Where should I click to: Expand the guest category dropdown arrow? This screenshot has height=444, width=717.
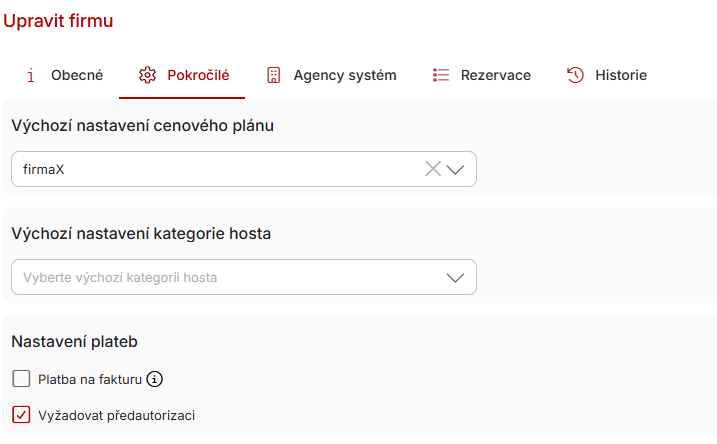pos(456,277)
